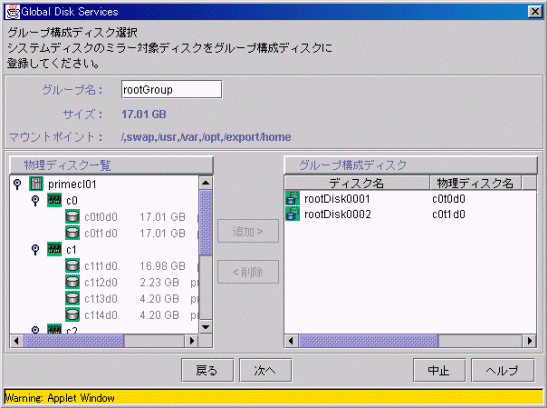
Task: Click the c0 controller icon
Action: point(54,200)
